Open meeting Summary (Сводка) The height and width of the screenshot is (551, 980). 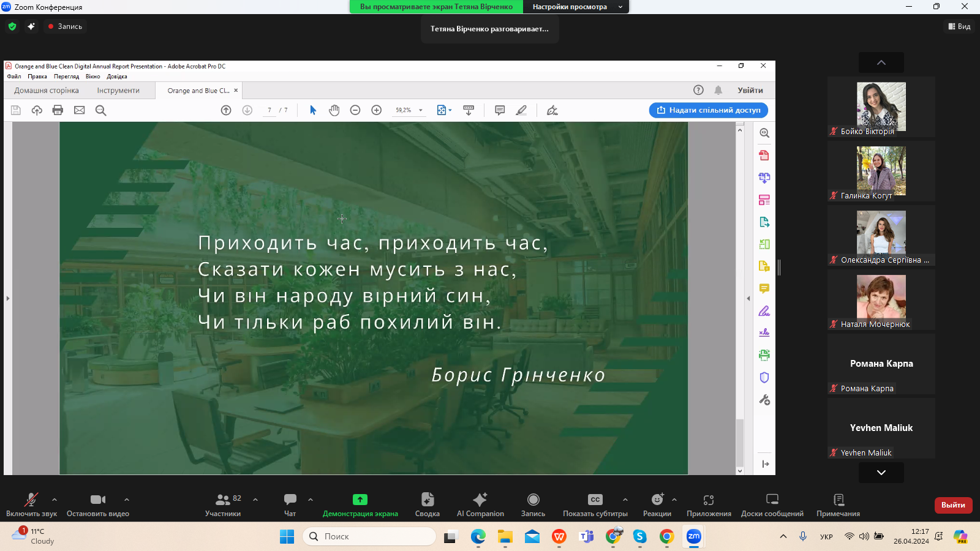427,504
